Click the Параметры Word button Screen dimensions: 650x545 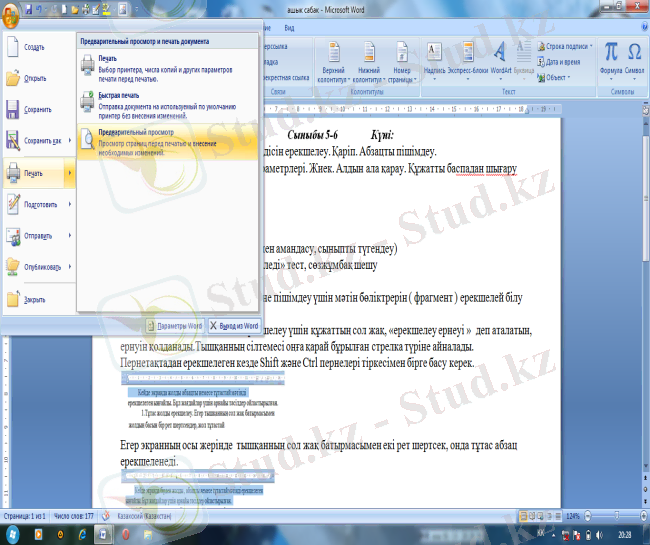173,326
